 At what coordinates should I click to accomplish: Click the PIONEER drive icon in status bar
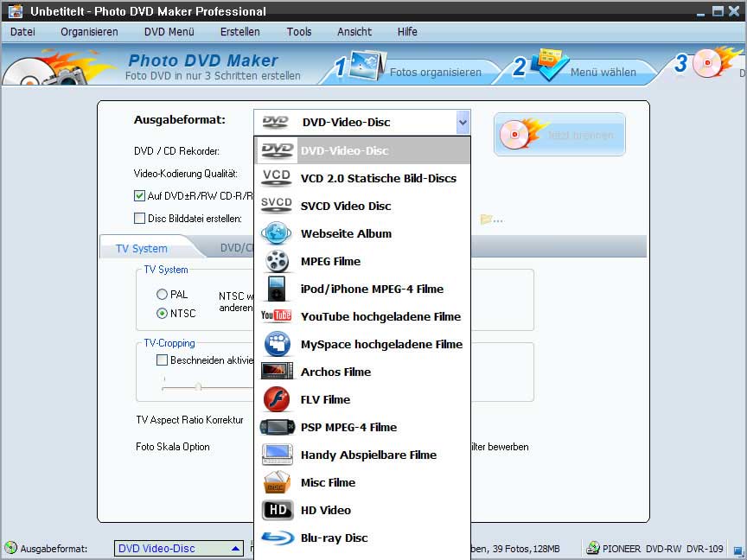click(593, 548)
